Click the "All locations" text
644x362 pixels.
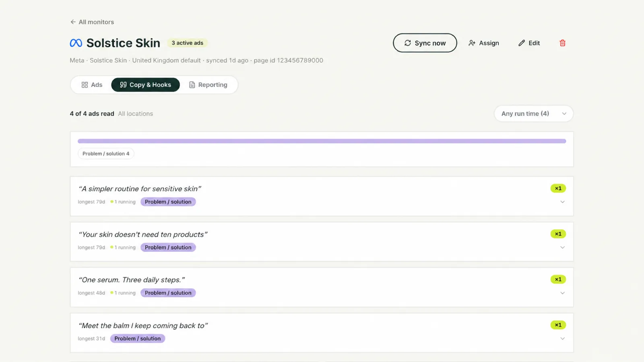pos(136,114)
